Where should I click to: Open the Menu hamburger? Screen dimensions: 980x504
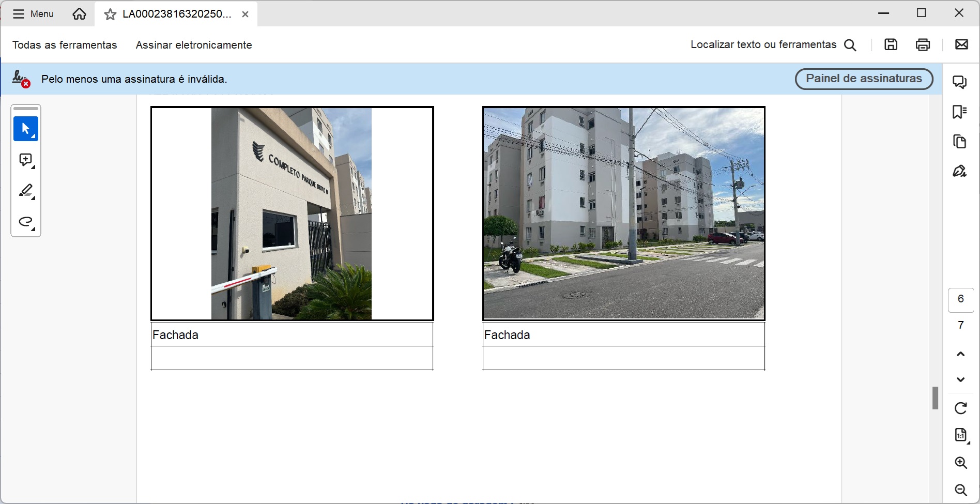click(33, 14)
